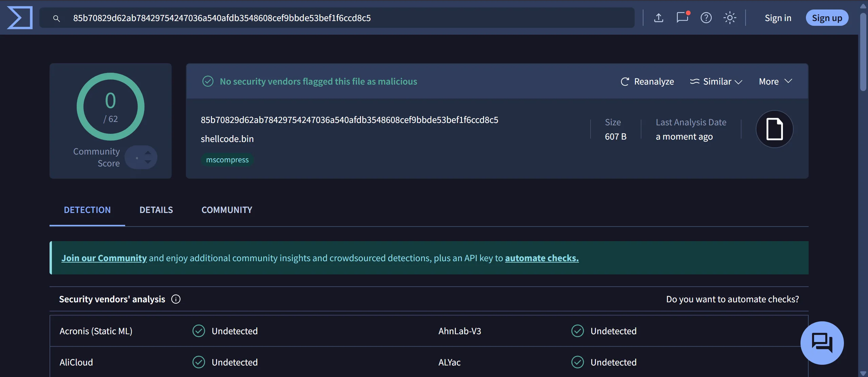Vote community score up arrow
The height and width of the screenshot is (377, 868).
coord(148,153)
